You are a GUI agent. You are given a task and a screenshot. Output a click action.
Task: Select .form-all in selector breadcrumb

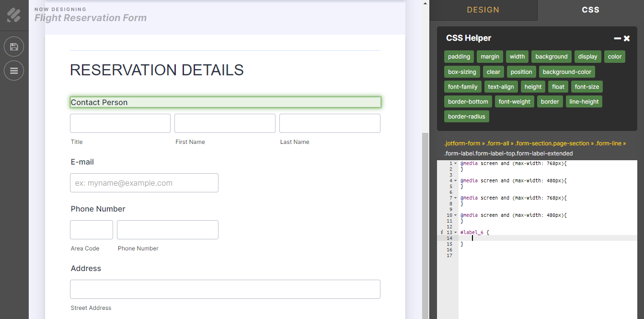(x=498, y=143)
